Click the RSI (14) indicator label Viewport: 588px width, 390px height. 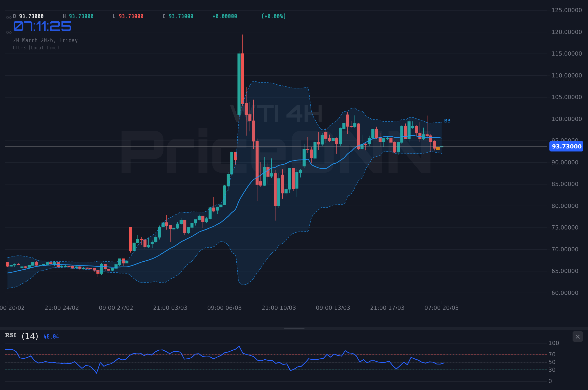[22, 335]
